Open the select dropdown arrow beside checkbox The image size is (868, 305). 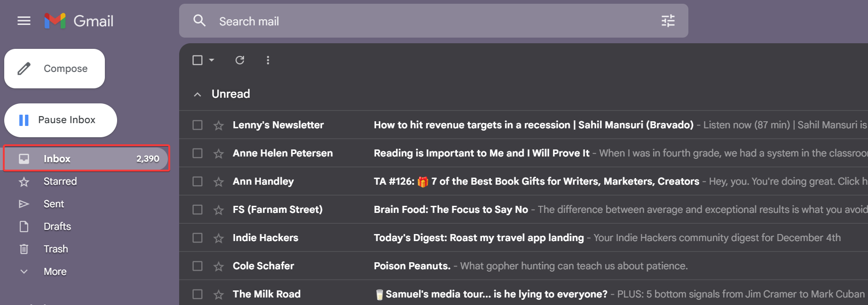click(212, 60)
